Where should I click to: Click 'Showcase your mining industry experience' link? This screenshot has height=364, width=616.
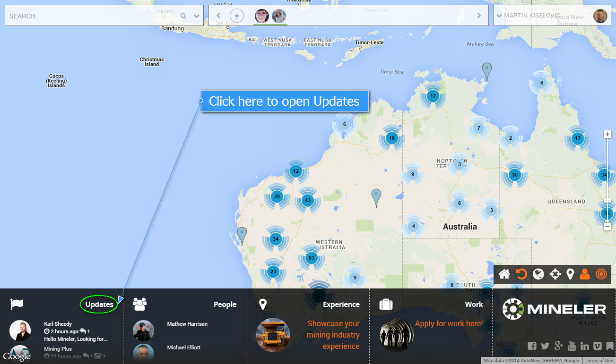[x=333, y=335]
